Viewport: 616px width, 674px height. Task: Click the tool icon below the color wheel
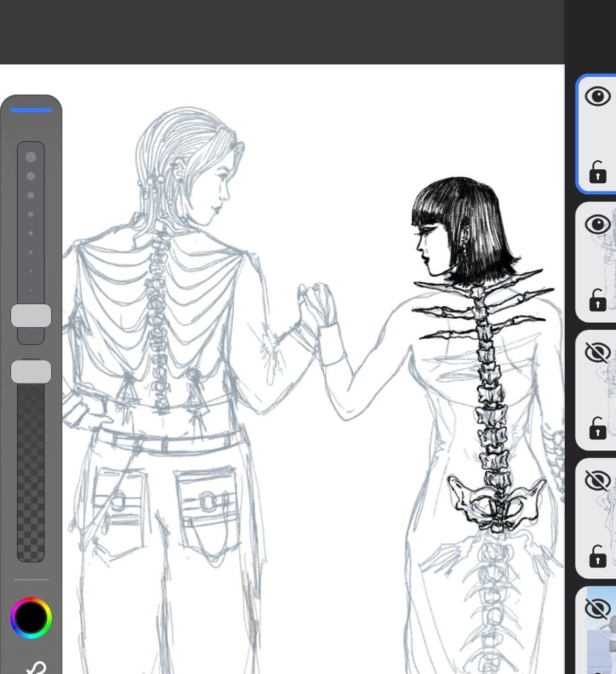36,667
